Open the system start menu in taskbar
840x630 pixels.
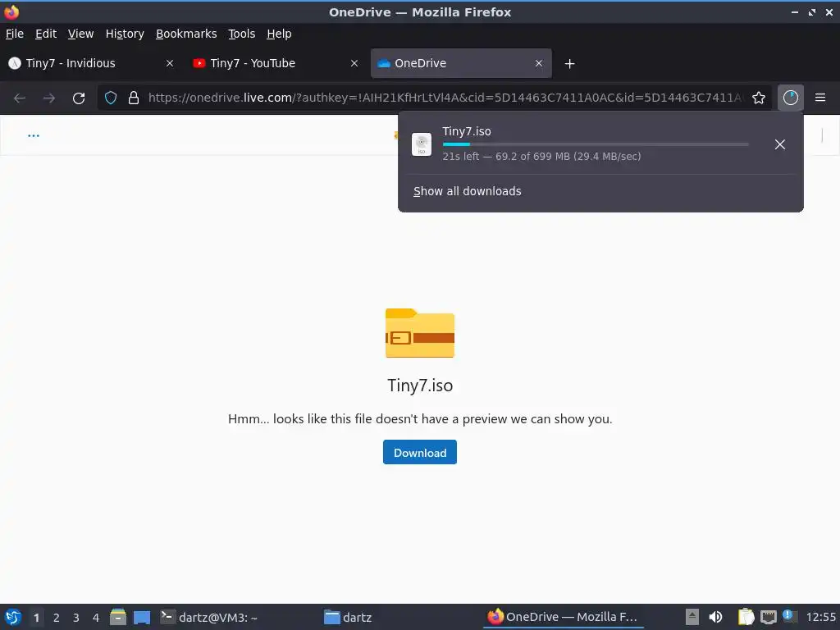[x=13, y=617]
